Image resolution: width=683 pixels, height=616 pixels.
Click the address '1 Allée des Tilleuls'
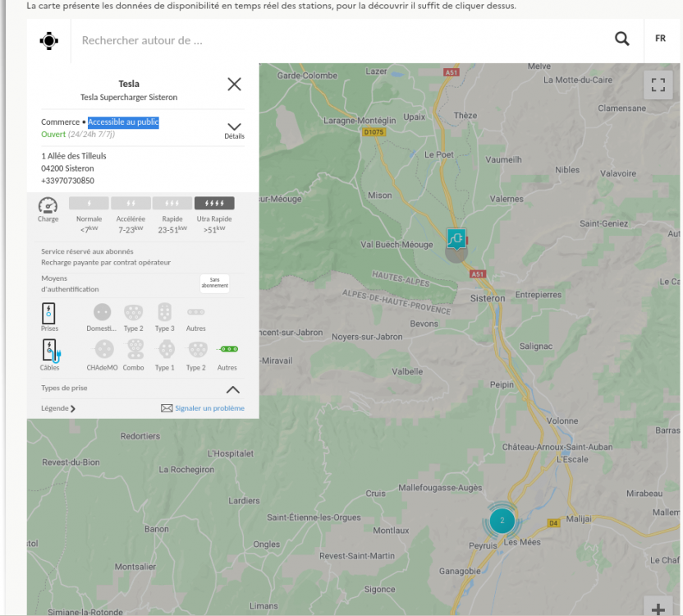(x=74, y=156)
